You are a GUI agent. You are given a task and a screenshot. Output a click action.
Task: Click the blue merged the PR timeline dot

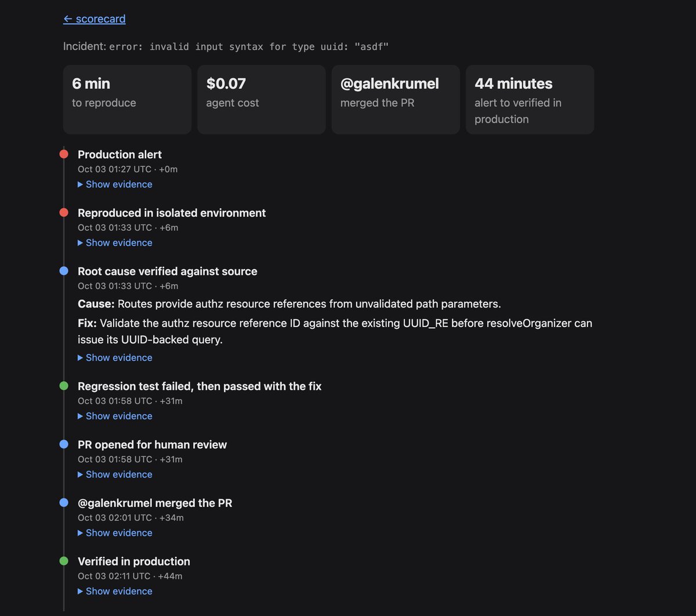click(64, 502)
